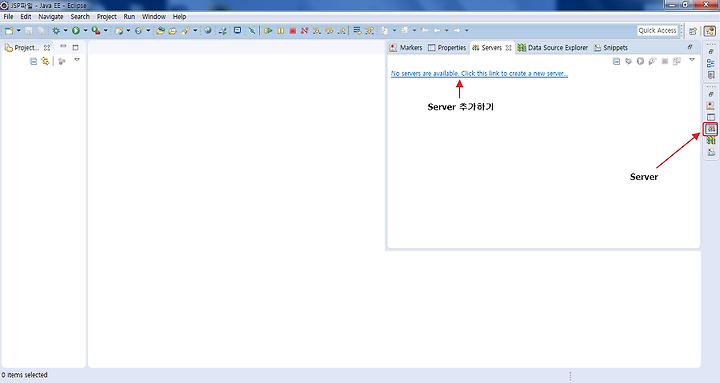Open the Properties icon in right trim
Screen dimensions: 720x383
[711, 117]
